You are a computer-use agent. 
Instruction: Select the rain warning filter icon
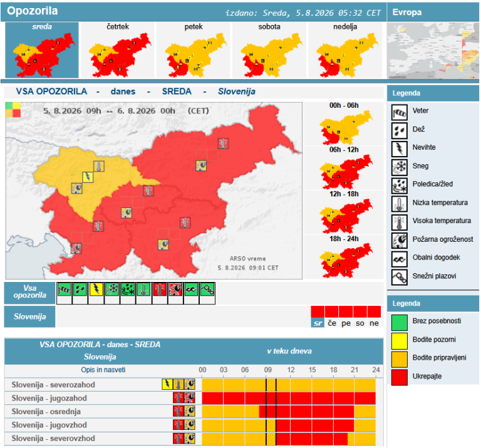80,289
